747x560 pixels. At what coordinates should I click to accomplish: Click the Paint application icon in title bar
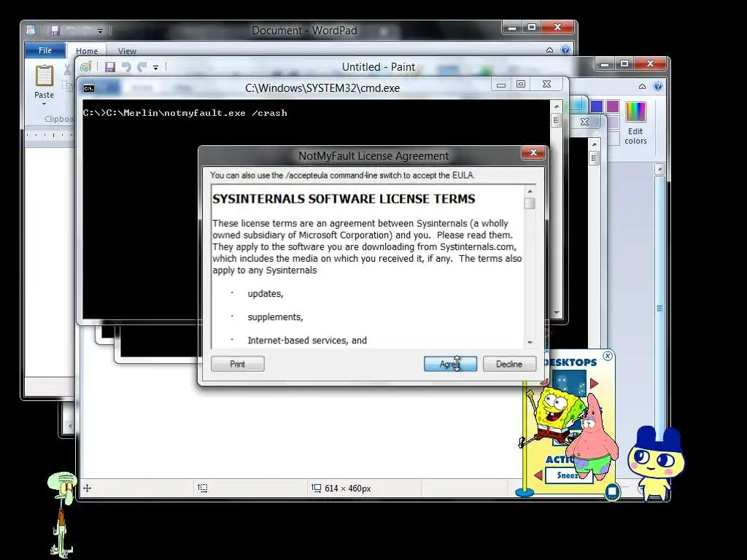86,67
